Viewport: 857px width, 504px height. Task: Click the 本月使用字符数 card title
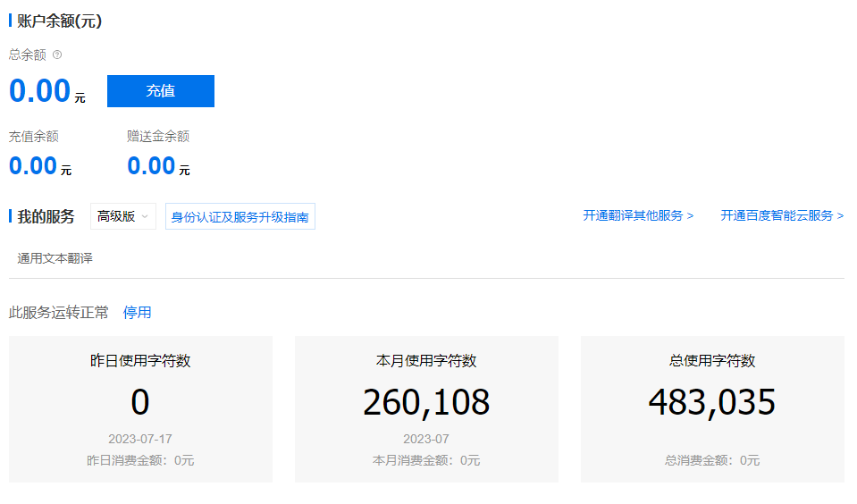pos(426,360)
